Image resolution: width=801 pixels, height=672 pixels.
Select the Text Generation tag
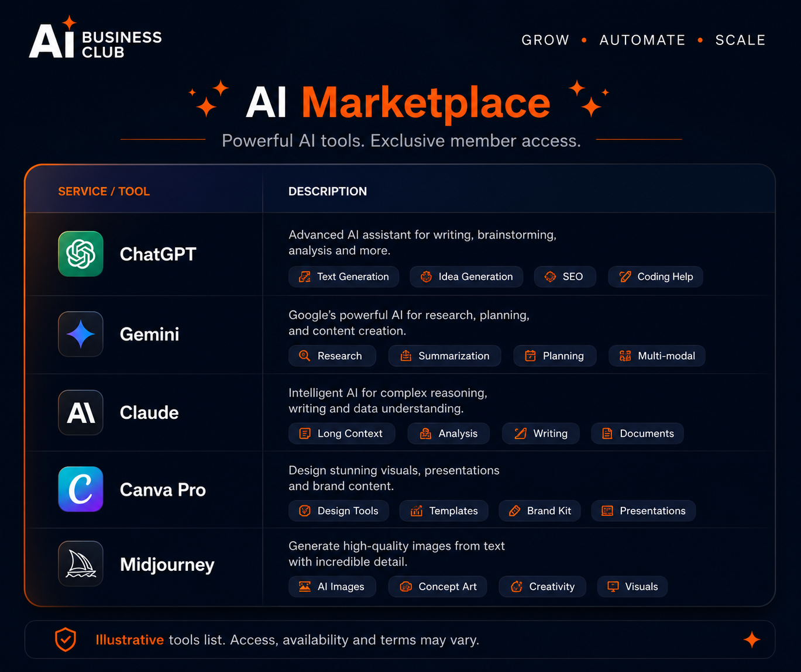click(x=343, y=277)
